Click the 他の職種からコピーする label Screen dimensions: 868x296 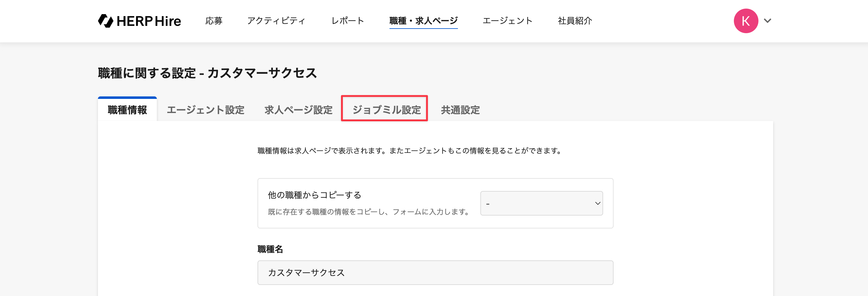314,195
